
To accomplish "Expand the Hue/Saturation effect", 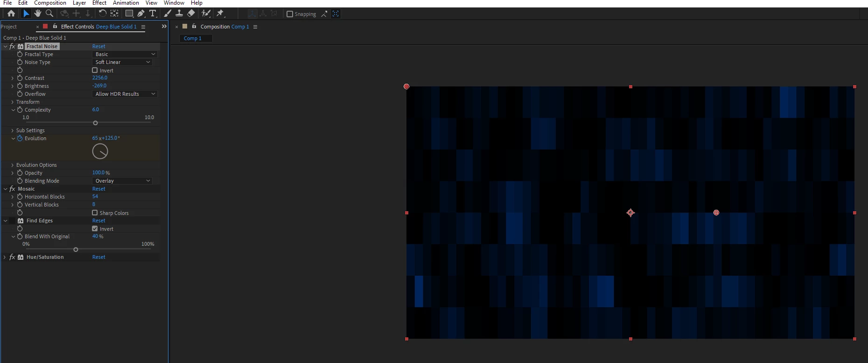I will [5, 257].
